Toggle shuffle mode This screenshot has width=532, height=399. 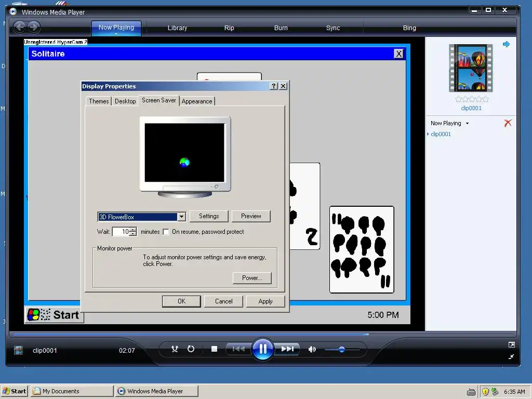(x=175, y=349)
